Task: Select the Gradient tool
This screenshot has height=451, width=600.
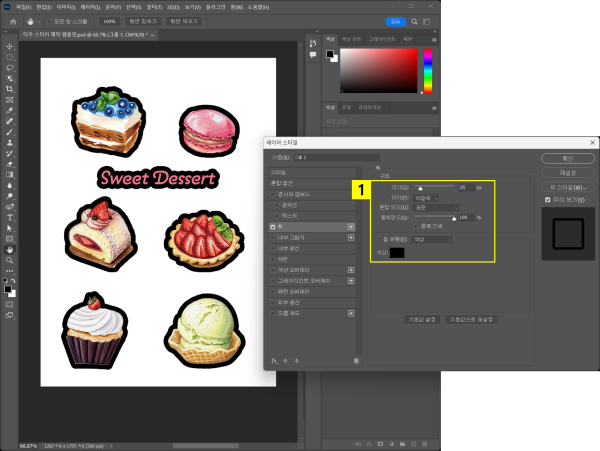Action: coord(10,175)
